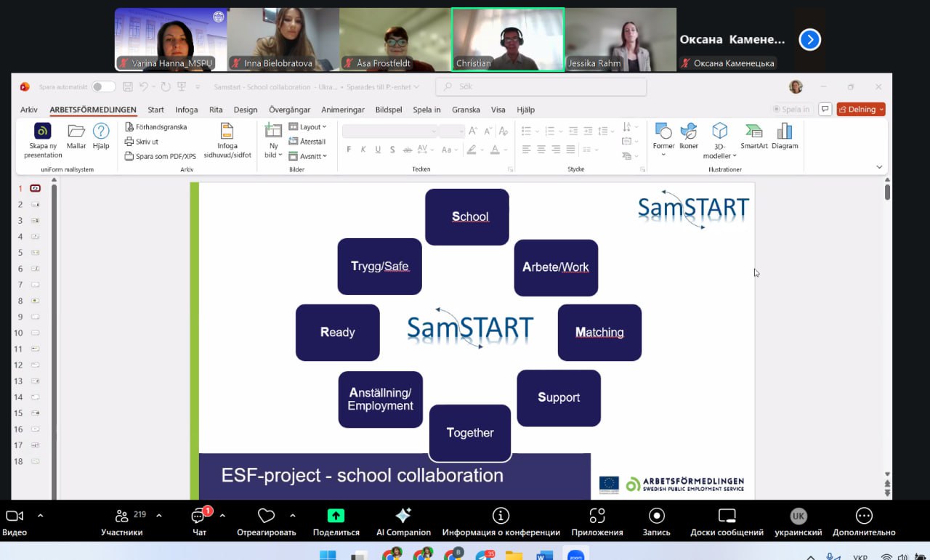Start recording with Запись button

[x=656, y=516]
